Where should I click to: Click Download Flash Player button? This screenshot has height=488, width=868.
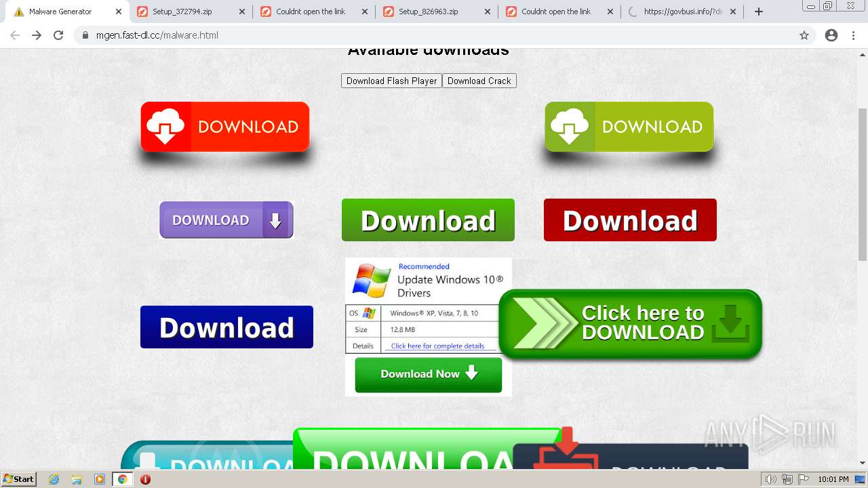click(391, 81)
